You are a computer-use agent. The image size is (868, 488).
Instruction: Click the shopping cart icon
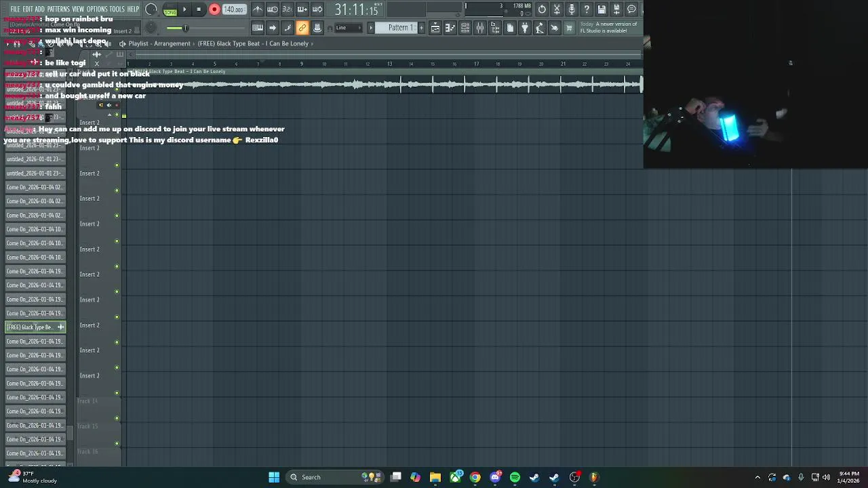click(x=569, y=28)
